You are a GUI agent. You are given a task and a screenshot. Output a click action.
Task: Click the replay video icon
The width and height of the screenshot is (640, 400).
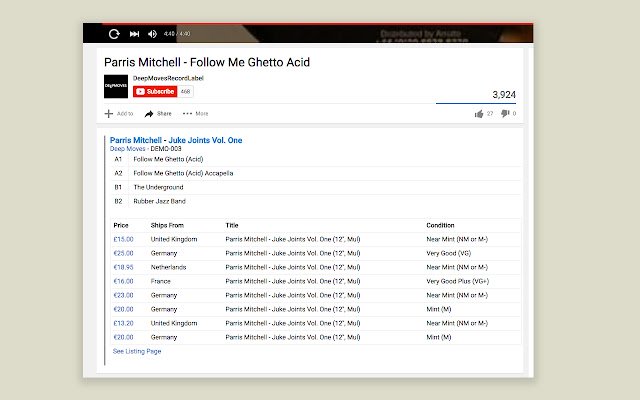click(114, 34)
